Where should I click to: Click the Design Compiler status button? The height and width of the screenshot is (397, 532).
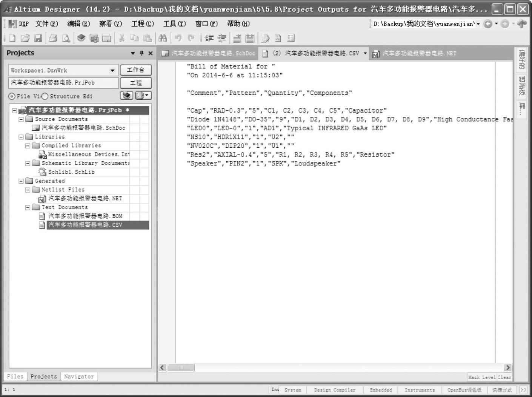pos(335,390)
